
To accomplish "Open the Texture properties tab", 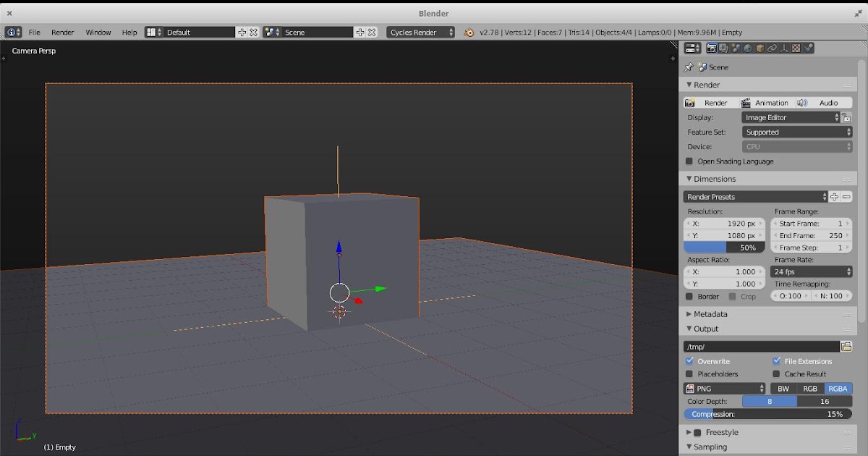I will pyautogui.click(x=794, y=48).
